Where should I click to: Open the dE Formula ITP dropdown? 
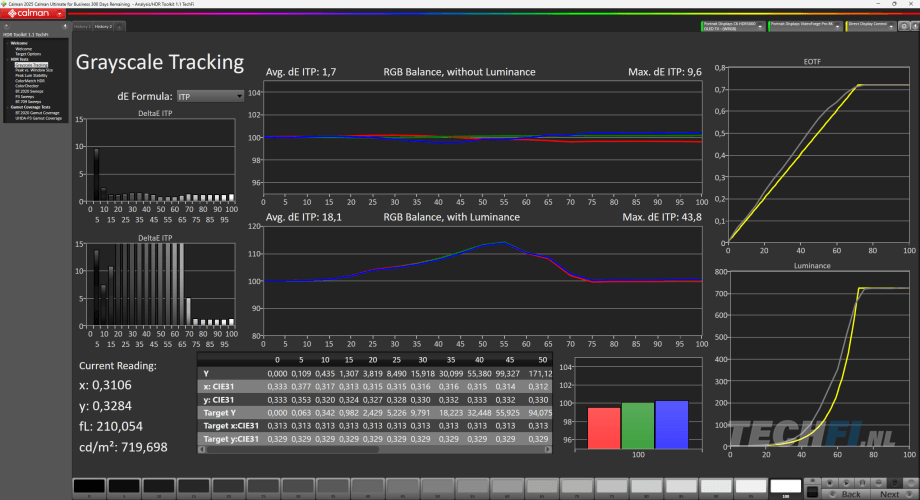coord(209,96)
